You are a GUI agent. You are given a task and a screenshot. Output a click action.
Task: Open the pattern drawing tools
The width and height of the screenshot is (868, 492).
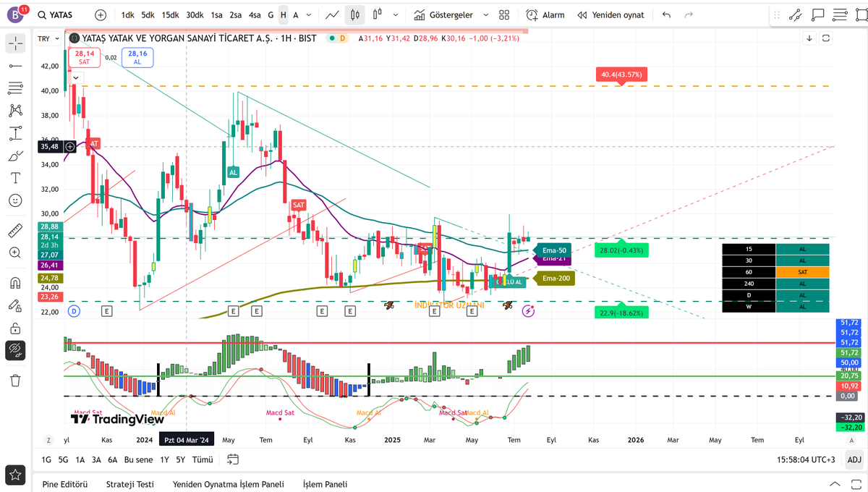(x=15, y=111)
